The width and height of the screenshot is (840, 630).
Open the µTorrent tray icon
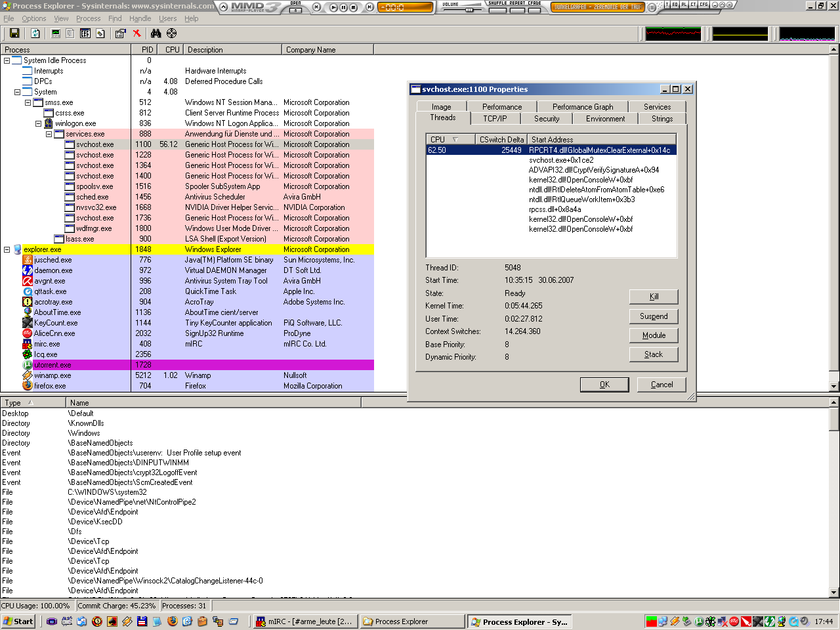(x=698, y=621)
